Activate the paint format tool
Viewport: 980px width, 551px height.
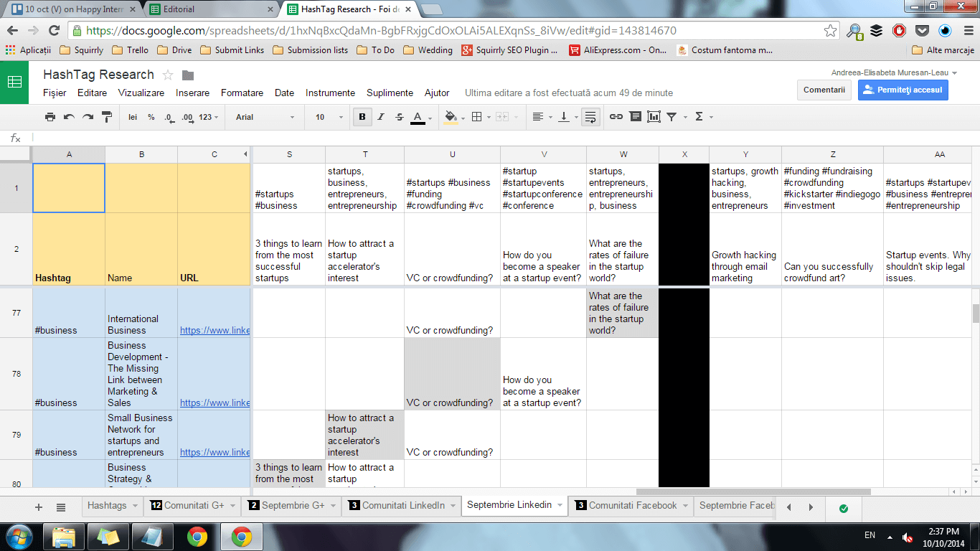[107, 117]
